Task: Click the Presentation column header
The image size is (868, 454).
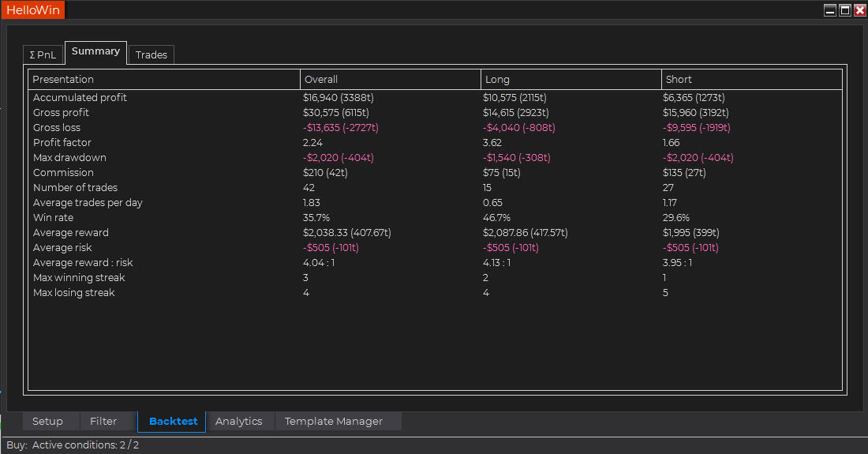Action: (x=63, y=79)
